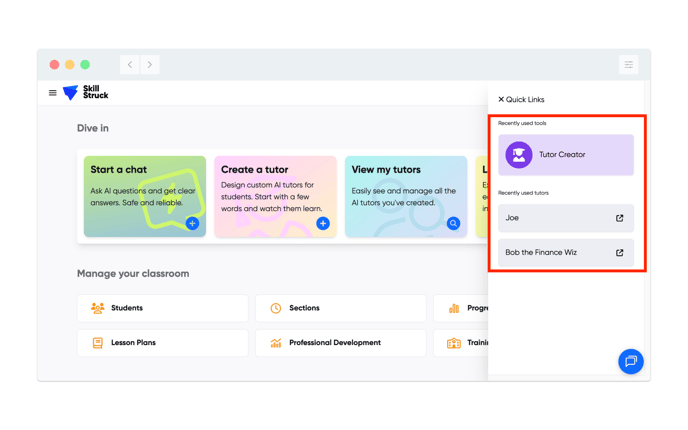Screen dimensions: 688x430
Task: Go back using browser back arrow
Action: [x=130, y=65]
